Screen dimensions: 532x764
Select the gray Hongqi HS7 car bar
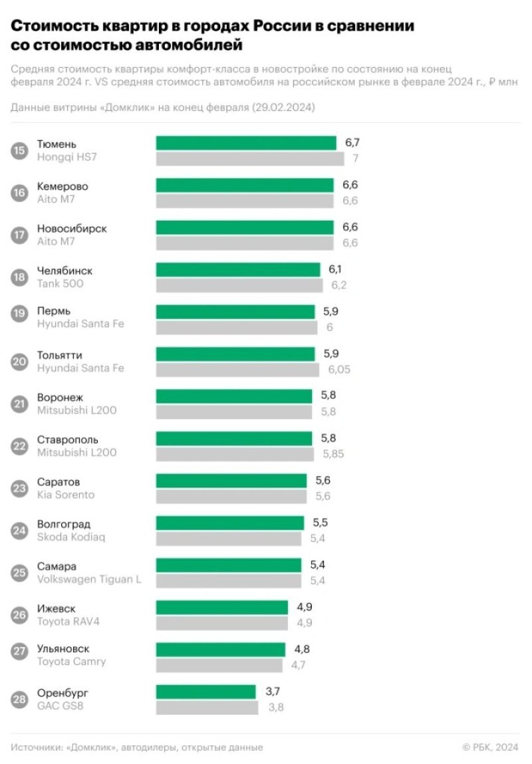point(250,159)
